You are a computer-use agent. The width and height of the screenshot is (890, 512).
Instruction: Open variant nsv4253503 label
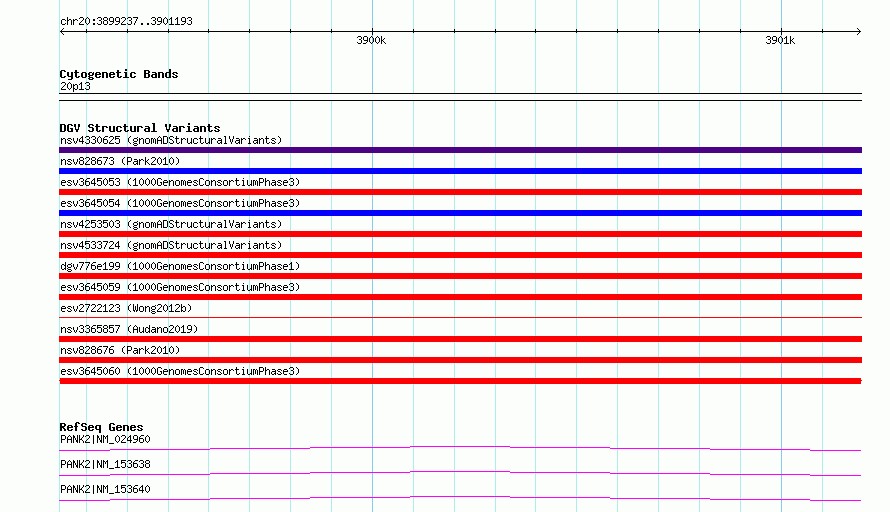click(171, 224)
